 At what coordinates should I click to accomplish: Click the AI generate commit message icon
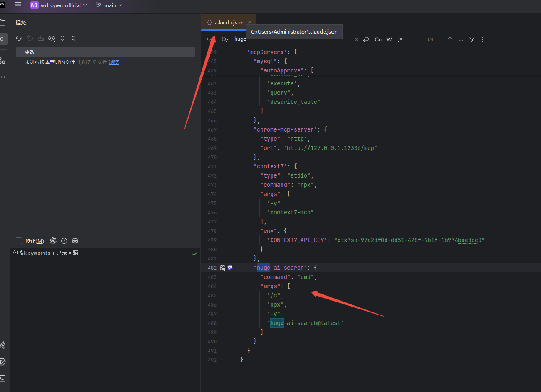pyautogui.click(x=53, y=241)
